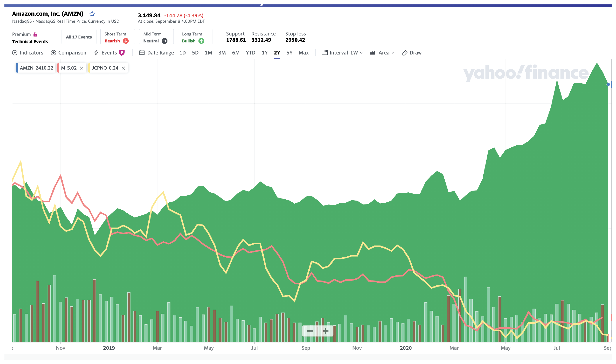The image size is (616, 364).
Task: Click the Resistance value 3312.49
Action: (x=261, y=40)
